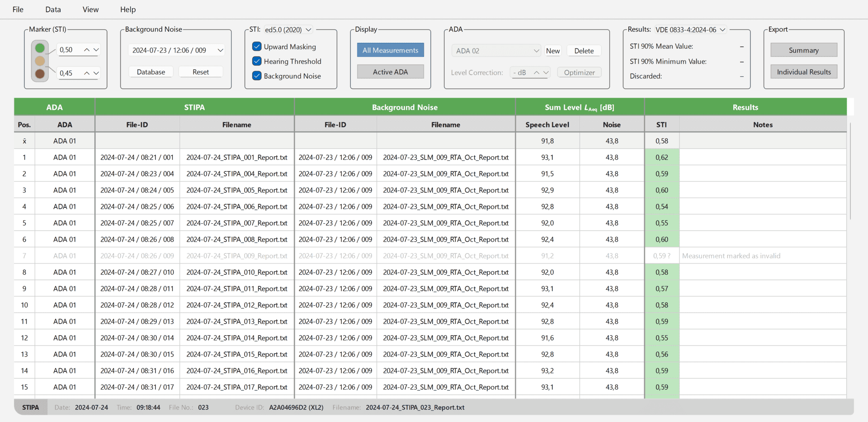Viewport: 868px width, 422px height.
Task: Click the 93,2 speech level in row 14
Action: click(x=547, y=370)
